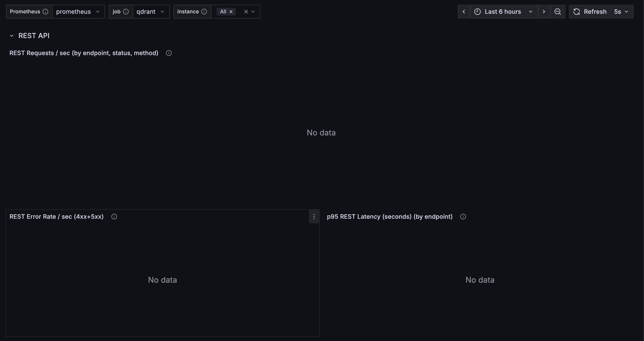Open the 5s refresh interval dropdown
This screenshot has height=341, width=644.
621,12
